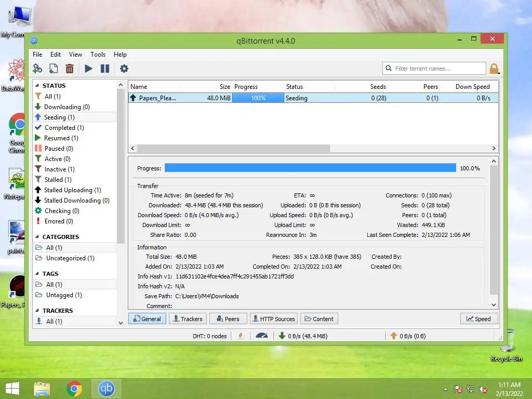Open the Speed graph button

click(x=478, y=319)
